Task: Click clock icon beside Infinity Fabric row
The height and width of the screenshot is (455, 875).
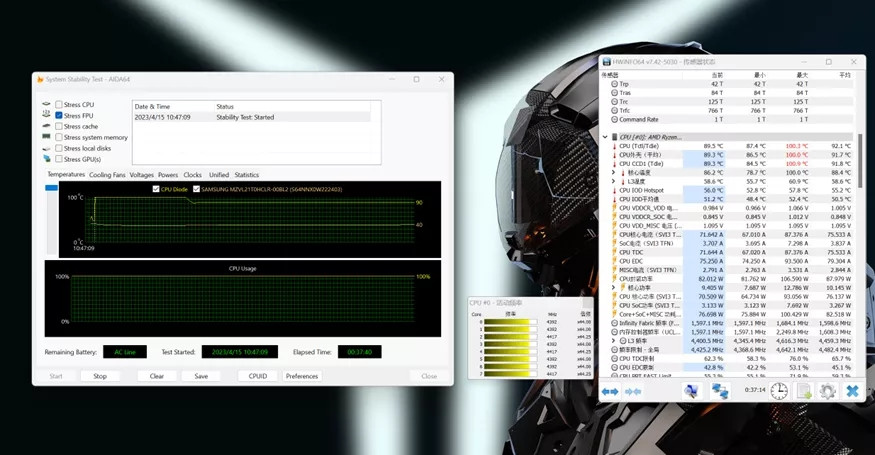Action: pyautogui.click(x=614, y=323)
